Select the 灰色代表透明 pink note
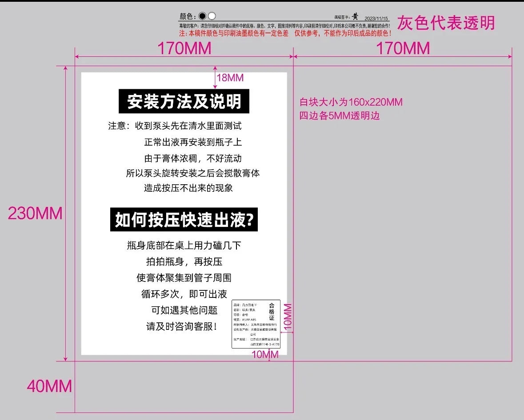 point(445,23)
